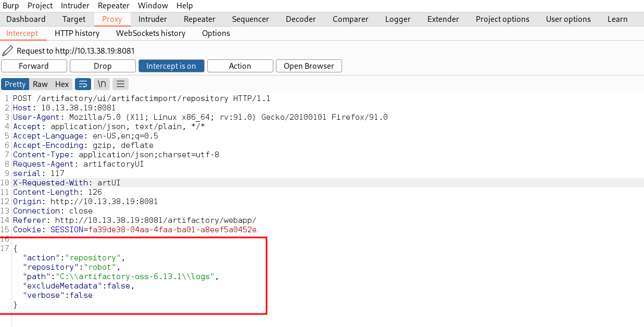This screenshot has width=644, height=327.
Task: Toggle the Intercept is on button
Action: click(171, 66)
